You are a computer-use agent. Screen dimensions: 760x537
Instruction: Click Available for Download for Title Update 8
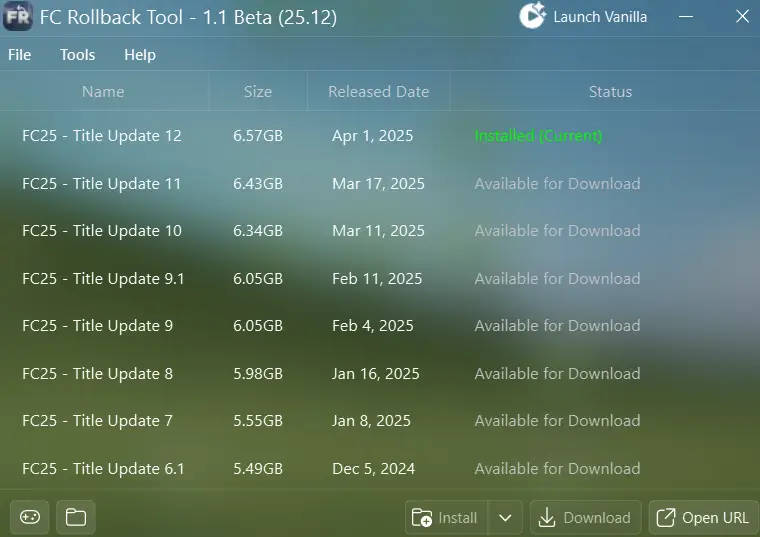[557, 374]
